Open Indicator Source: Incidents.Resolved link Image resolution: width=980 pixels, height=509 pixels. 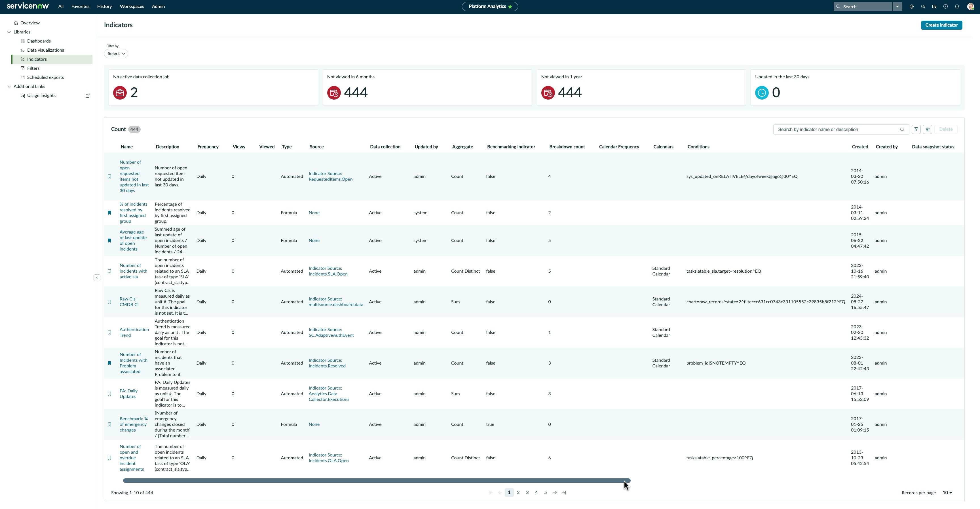327,363
